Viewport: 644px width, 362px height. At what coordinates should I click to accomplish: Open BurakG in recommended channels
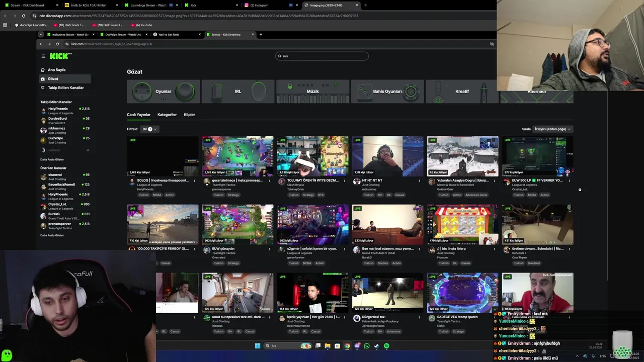pyautogui.click(x=65, y=216)
